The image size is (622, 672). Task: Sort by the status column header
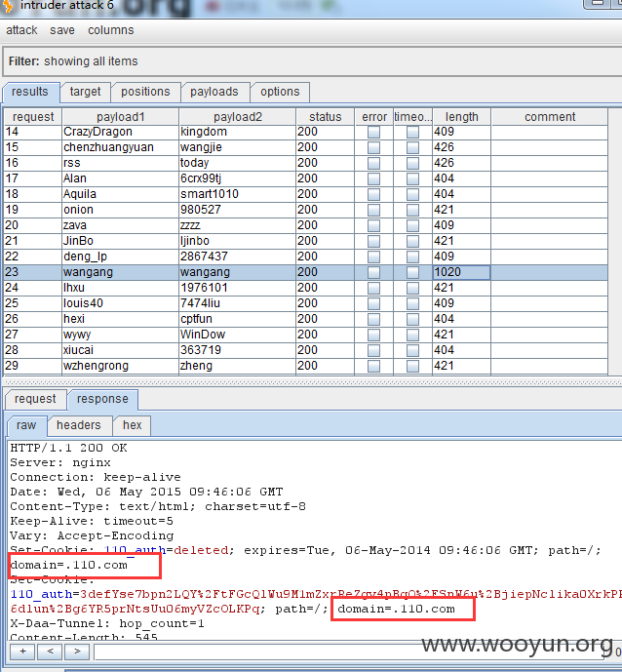point(326,117)
